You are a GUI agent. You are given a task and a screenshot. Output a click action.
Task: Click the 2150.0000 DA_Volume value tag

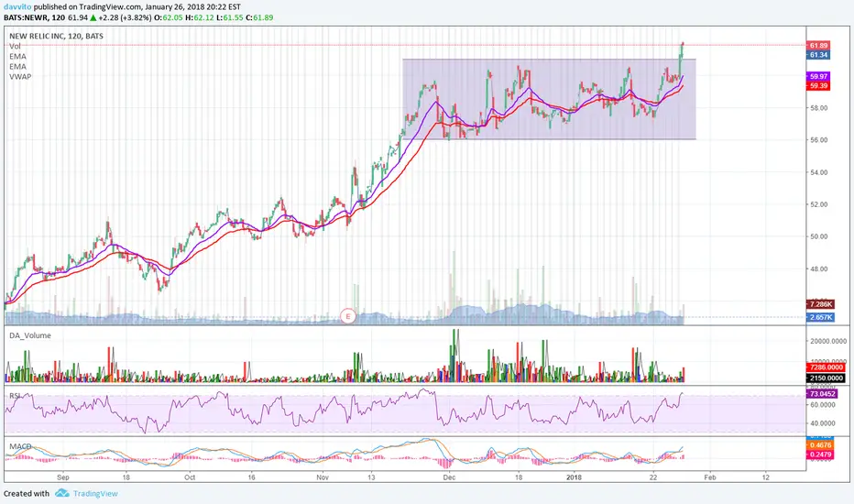(x=826, y=378)
